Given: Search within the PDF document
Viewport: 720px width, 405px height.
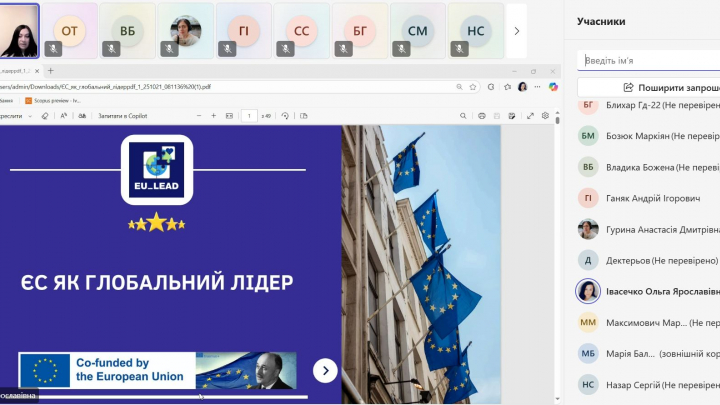Looking at the screenshot, I should pyautogui.click(x=463, y=116).
